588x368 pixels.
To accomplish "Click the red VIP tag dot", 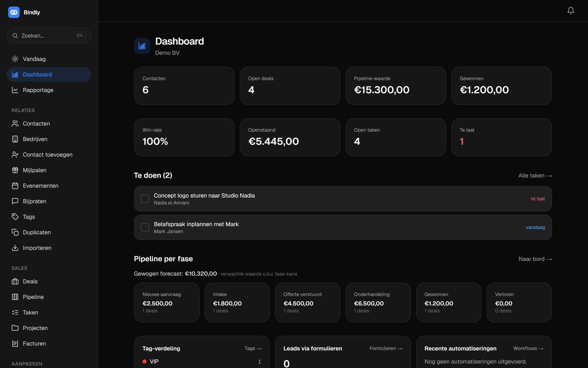I will [x=145, y=361].
